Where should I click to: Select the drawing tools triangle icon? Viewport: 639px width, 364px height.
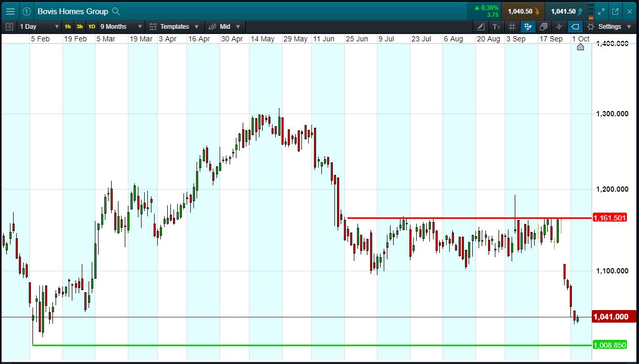[481, 26]
